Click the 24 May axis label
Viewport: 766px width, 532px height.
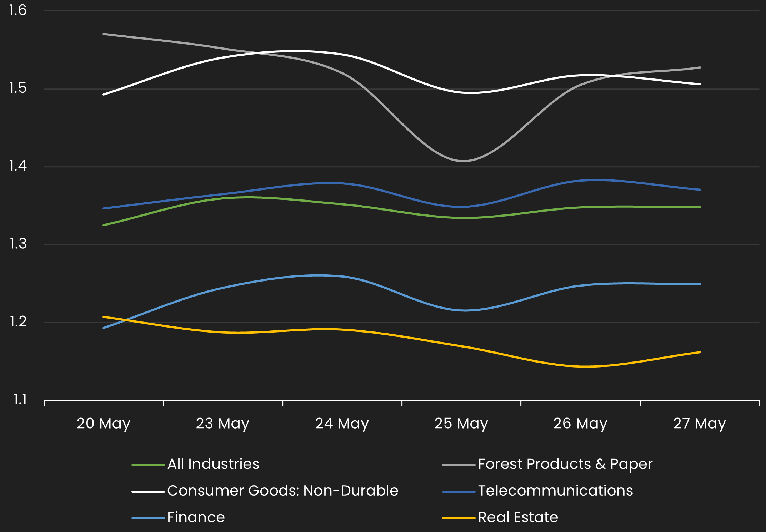342,424
